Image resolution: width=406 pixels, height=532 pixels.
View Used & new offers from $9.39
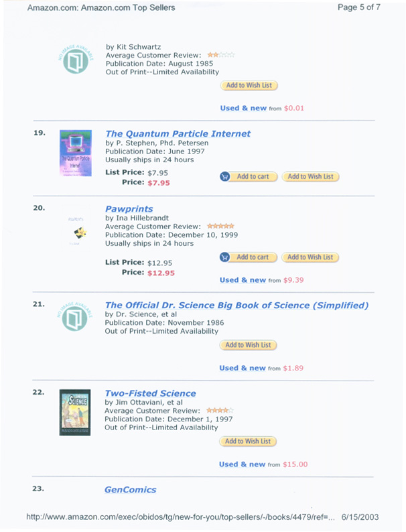261,280
